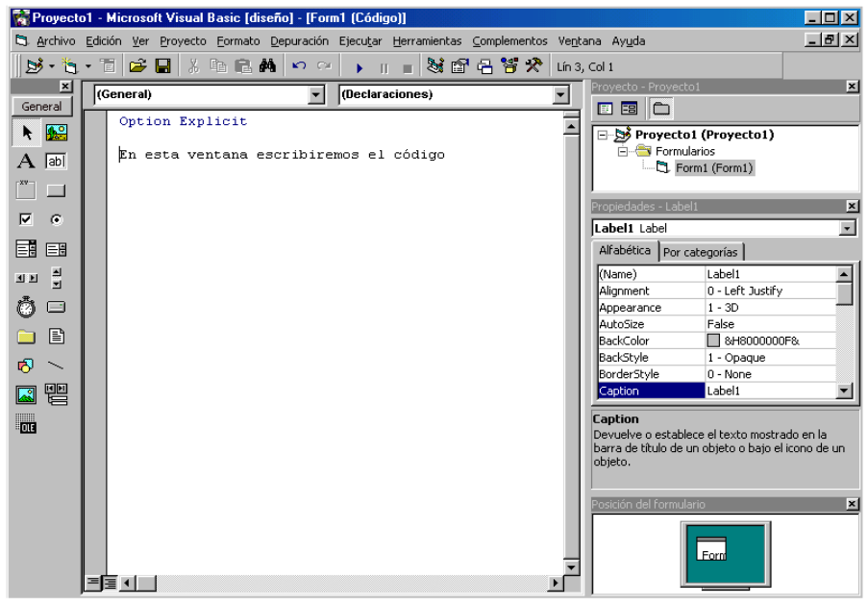Switch to Procedure View in code window

[93, 583]
